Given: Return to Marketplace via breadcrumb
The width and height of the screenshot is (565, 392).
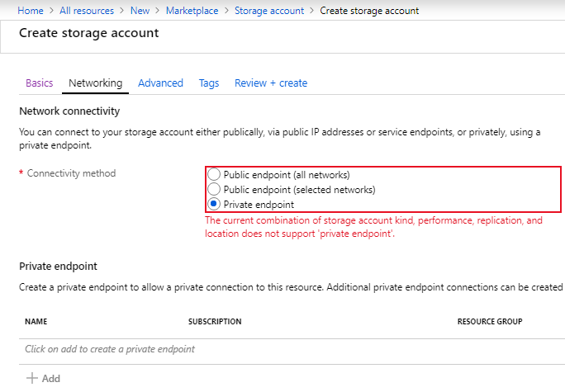Looking at the screenshot, I should pyautogui.click(x=192, y=11).
